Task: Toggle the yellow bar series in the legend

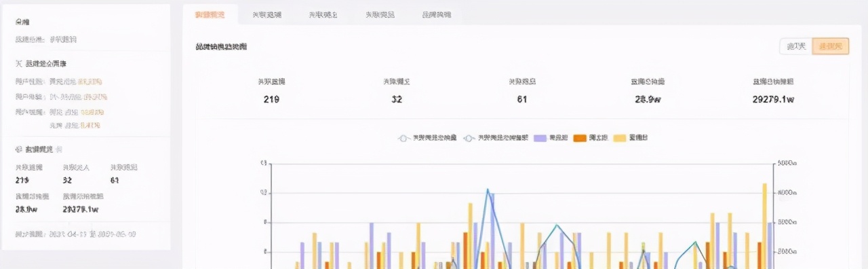Action: [x=630, y=138]
